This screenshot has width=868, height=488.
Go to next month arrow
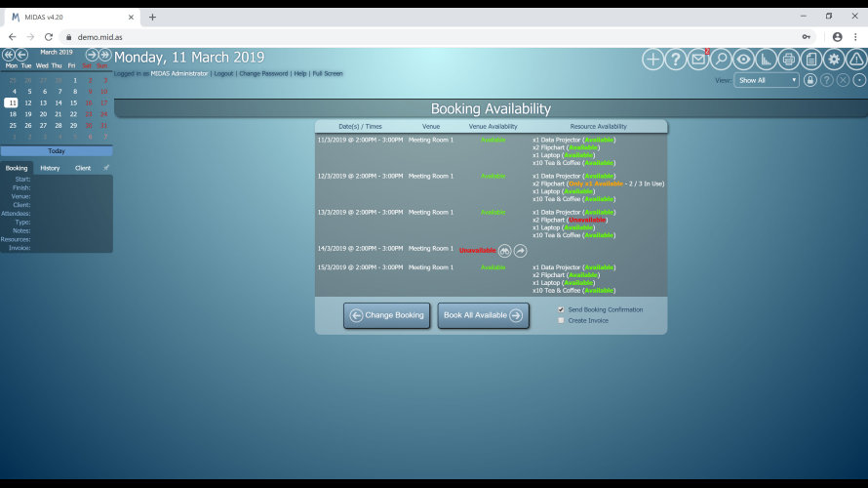point(92,55)
